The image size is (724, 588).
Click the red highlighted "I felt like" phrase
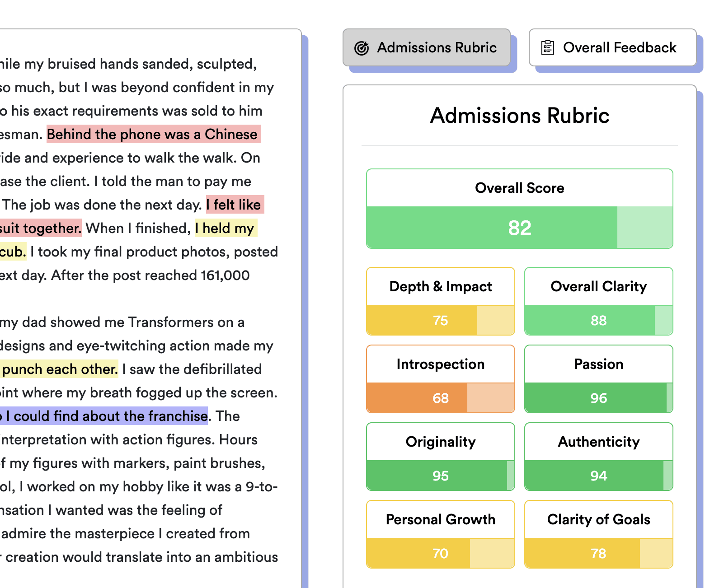pos(235,205)
